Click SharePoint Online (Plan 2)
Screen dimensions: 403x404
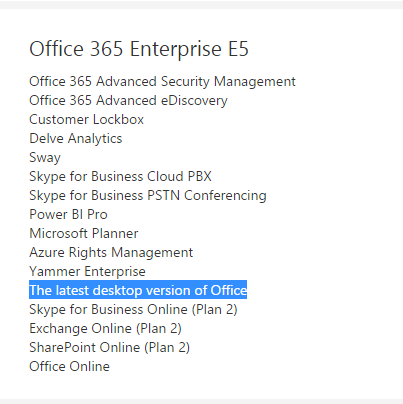pyautogui.click(x=109, y=348)
